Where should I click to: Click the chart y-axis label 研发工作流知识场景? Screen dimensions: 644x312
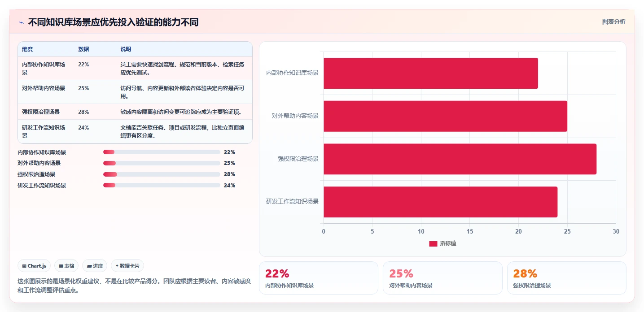tap(292, 202)
